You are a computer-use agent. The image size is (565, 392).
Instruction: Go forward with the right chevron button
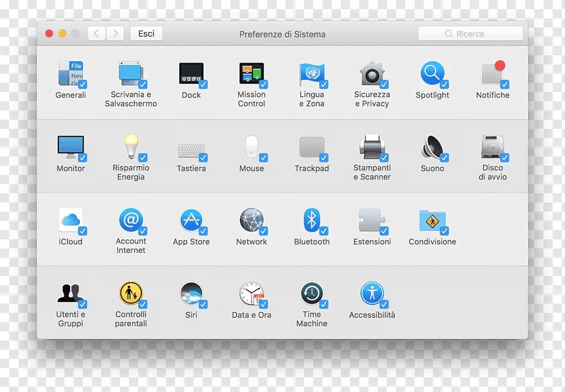[115, 34]
